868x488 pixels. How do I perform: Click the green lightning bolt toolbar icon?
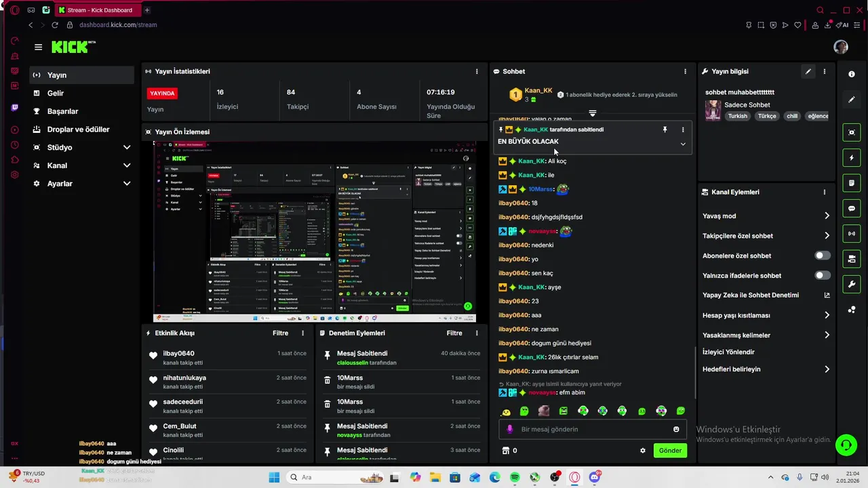tap(852, 158)
